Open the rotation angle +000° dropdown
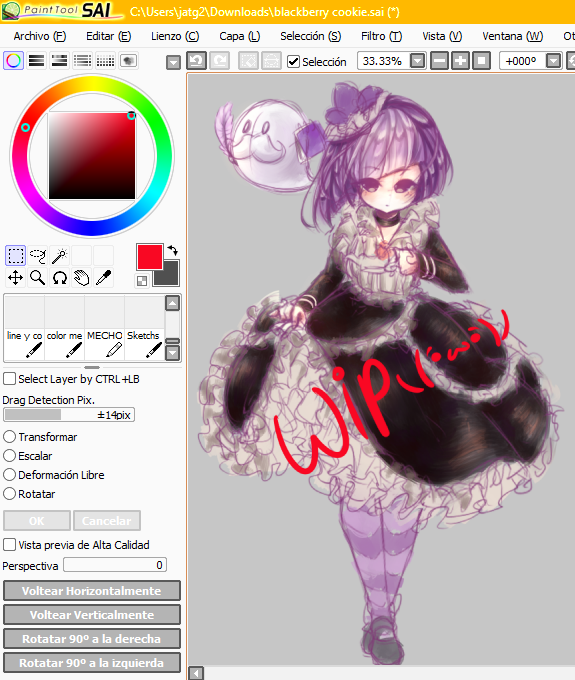The width and height of the screenshot is (575, 680). 553,61
